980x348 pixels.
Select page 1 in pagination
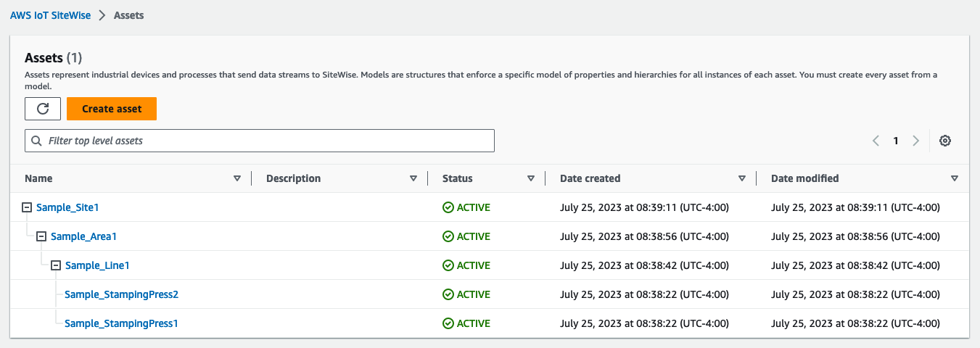click(x=896, y=141)
